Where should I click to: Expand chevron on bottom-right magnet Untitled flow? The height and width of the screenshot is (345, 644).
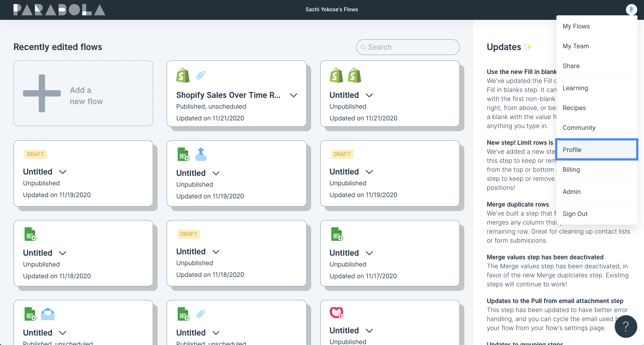[369, 331]
